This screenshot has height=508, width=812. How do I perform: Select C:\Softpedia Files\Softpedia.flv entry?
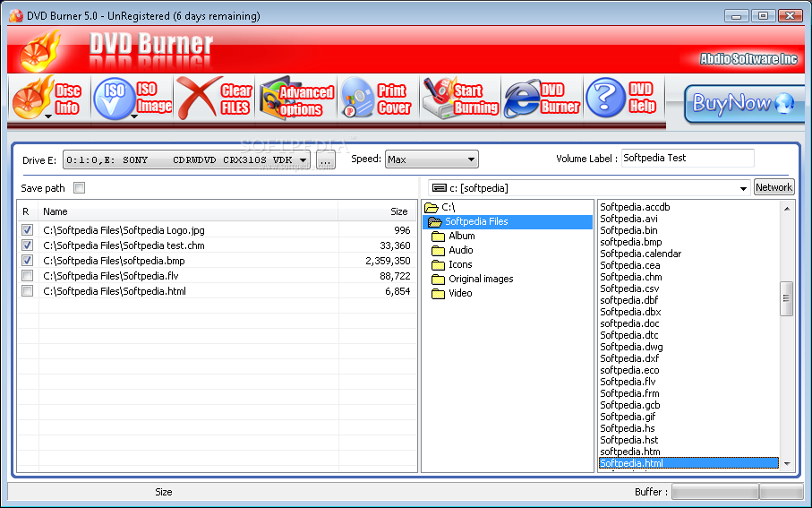[x=111, y=276]
